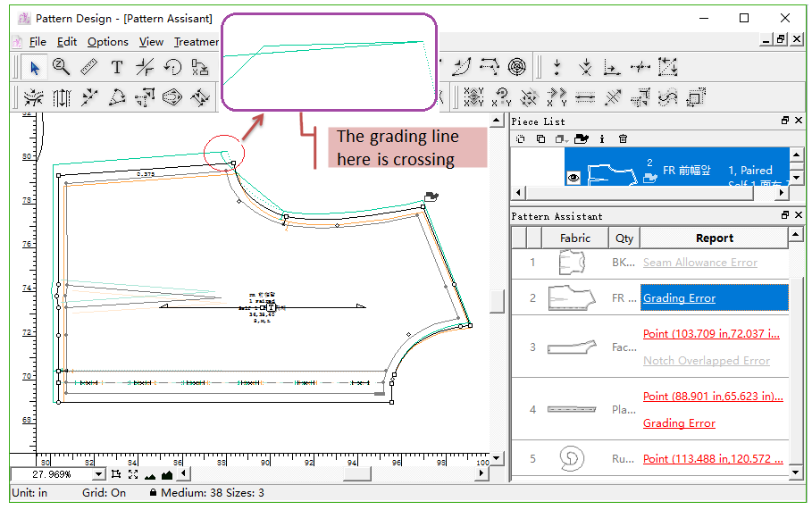Image resolution: width=812 pixels, height=510 pixels.
Task: Choose the text annotation tool
Action: point(116,67)
